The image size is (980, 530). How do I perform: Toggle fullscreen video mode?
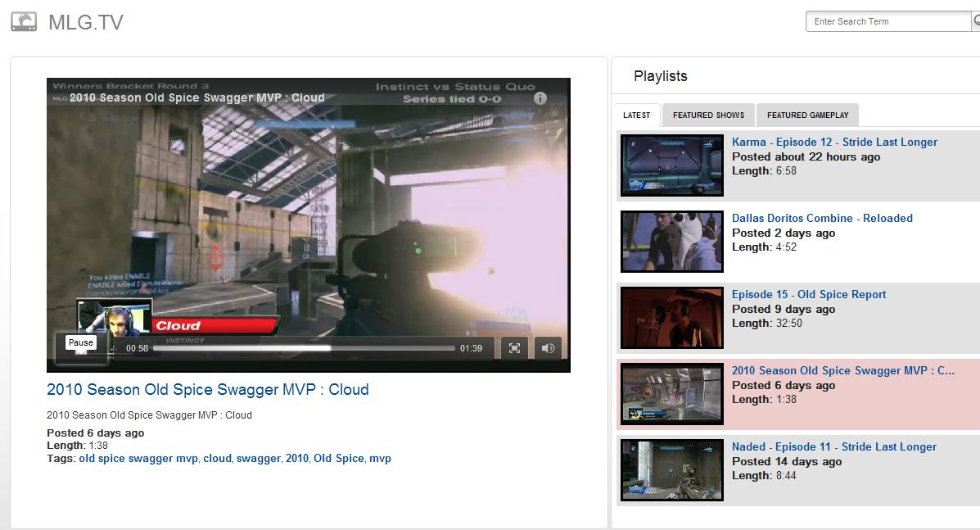[x=514, y=348]
